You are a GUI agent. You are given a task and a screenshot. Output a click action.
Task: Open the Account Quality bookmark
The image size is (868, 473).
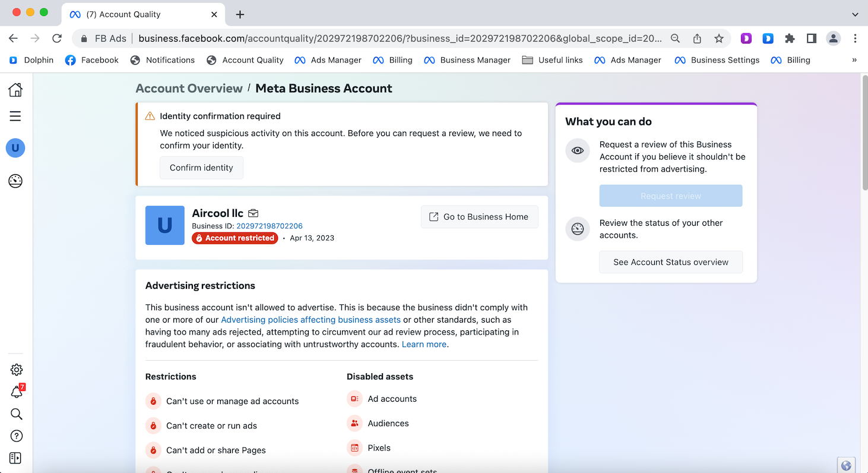tap(245, 60)
